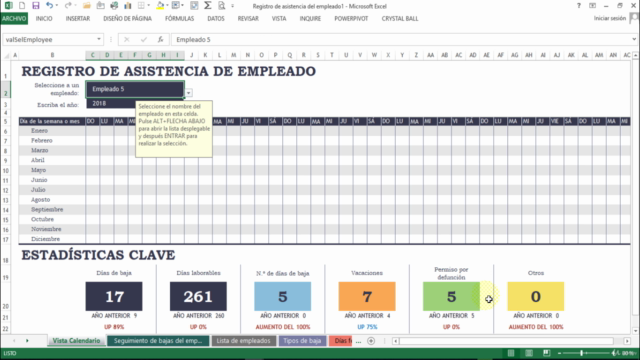Undo the last action
This screenshot has height=360, width=640.
pos(49,6)
